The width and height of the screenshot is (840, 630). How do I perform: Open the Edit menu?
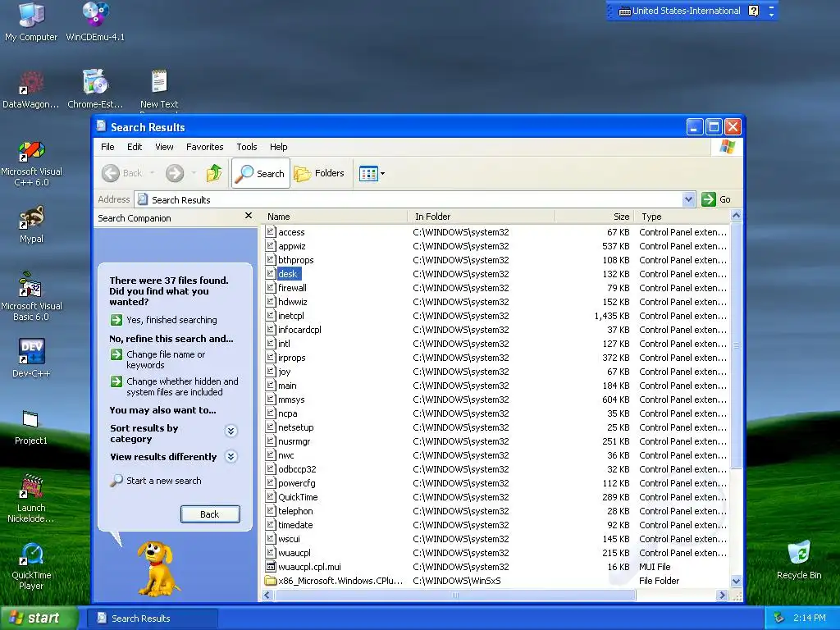[x=135, y=147]
